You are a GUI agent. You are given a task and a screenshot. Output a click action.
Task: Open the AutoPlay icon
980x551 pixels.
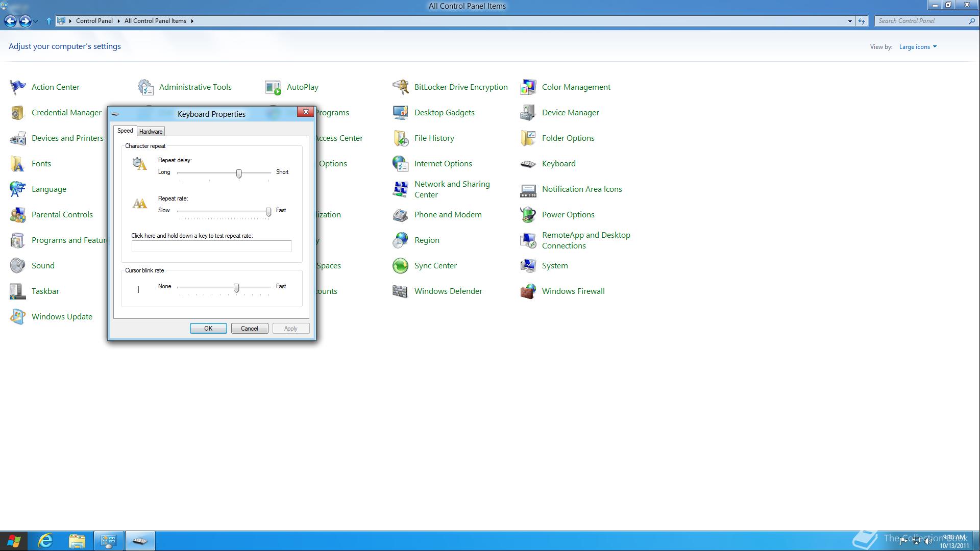[x=273, y=87]
